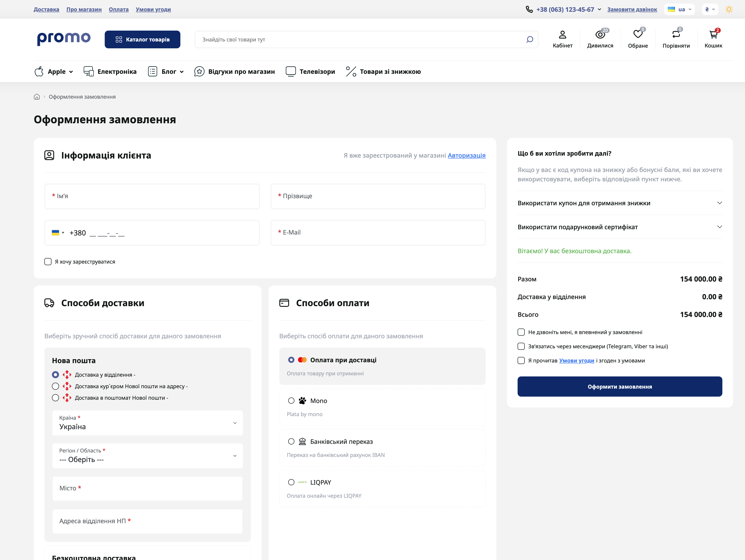745x560 pixels.
Task: Toggle the sun theme icon
Action: pyautogui.click(x=729, y=10)
